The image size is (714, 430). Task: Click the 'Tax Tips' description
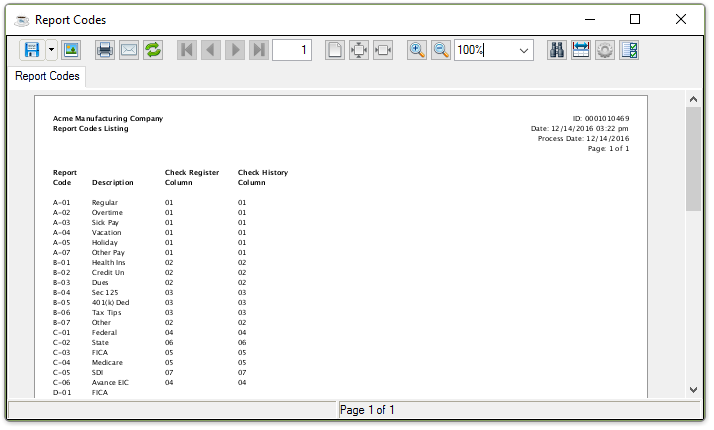107,313
